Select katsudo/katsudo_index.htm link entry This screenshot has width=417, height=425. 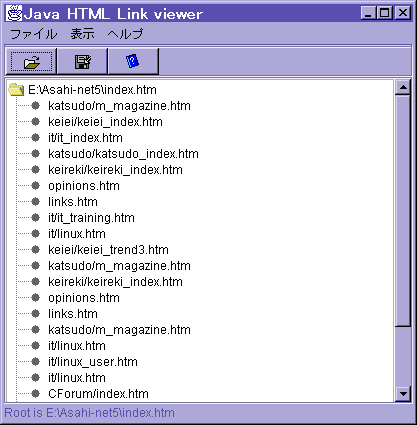123,154
